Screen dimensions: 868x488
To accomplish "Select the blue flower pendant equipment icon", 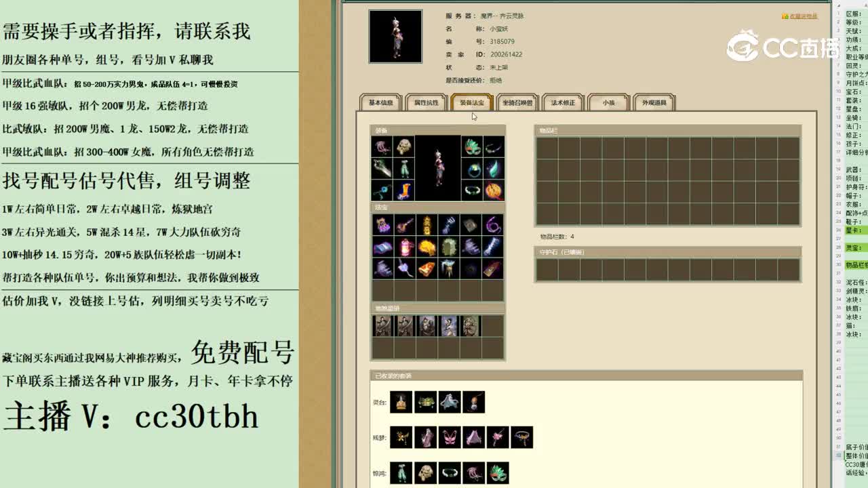I will [x=382, y=190].
